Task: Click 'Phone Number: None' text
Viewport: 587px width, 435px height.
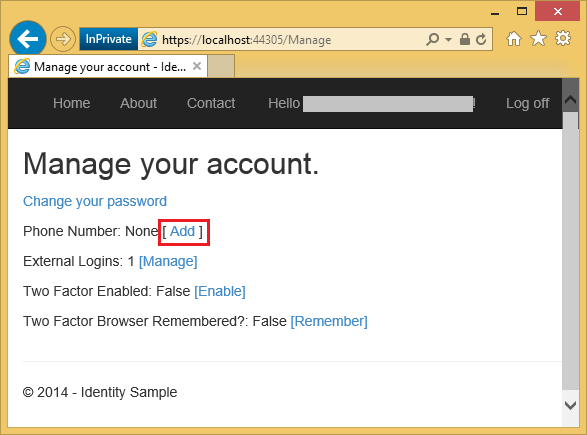Action: click(x=91, y=231)
